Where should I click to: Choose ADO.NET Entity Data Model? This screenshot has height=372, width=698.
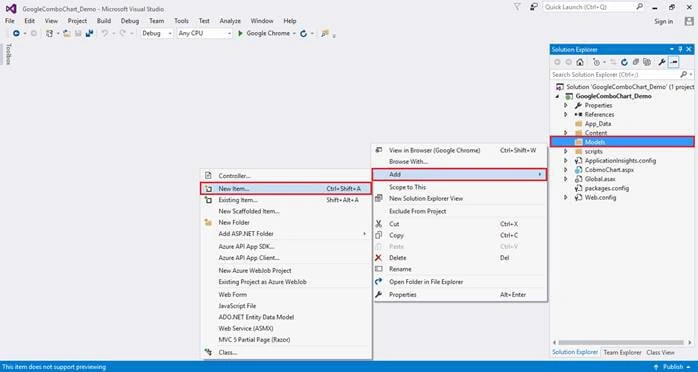(286, 317)
